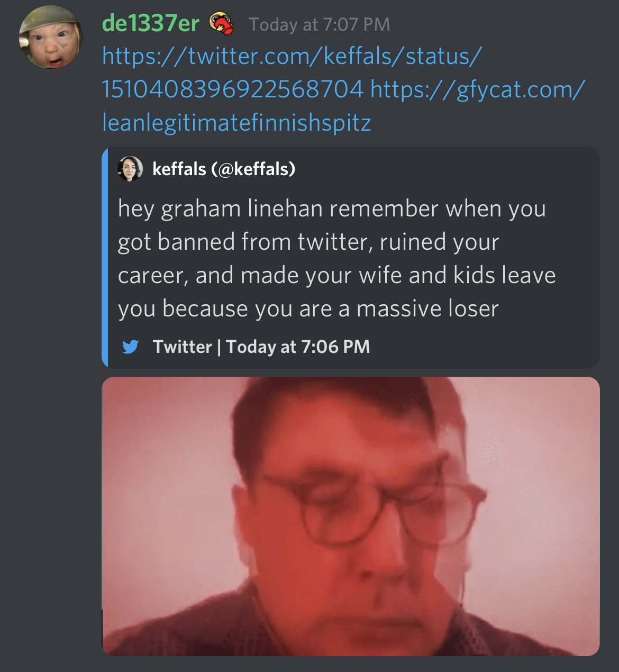The height and width of the screenshot is (672, 619).
Task: Click the 'Today at 7:06 PM' embed timestamp
Action: click(298, 347)
